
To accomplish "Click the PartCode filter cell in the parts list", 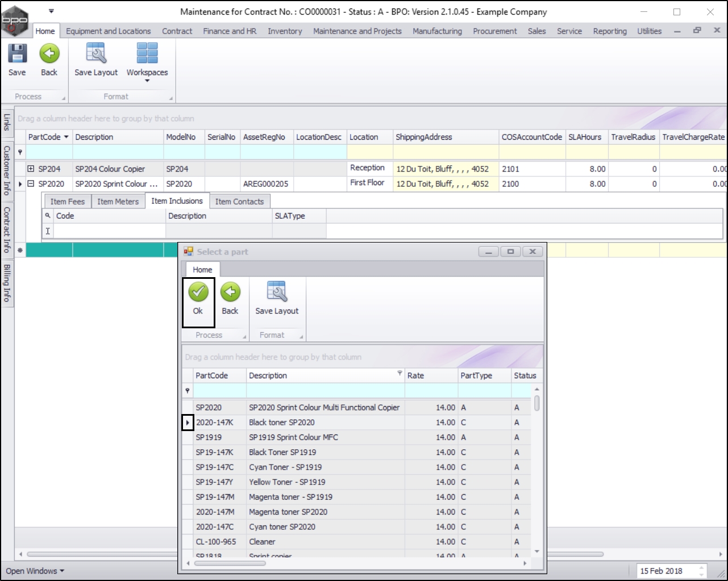I will (x=219, y=391).
